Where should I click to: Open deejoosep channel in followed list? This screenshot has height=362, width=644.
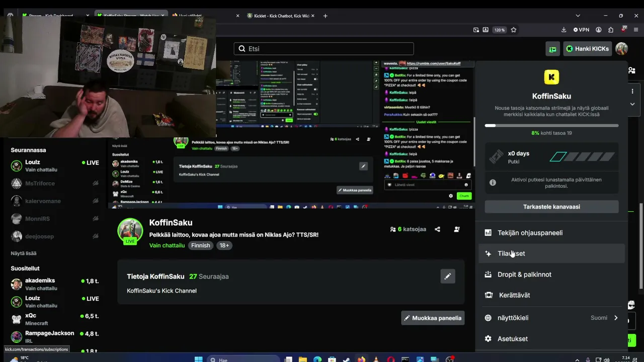[x=55, y=236]
